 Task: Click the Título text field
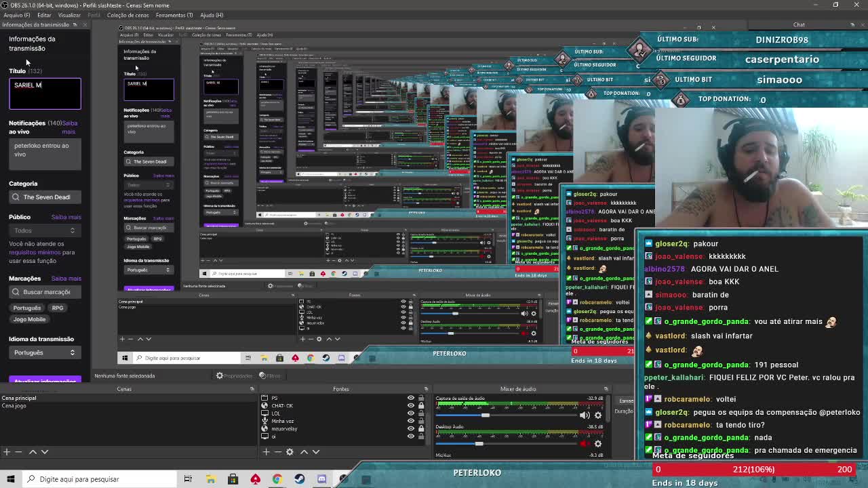[45, 94]
